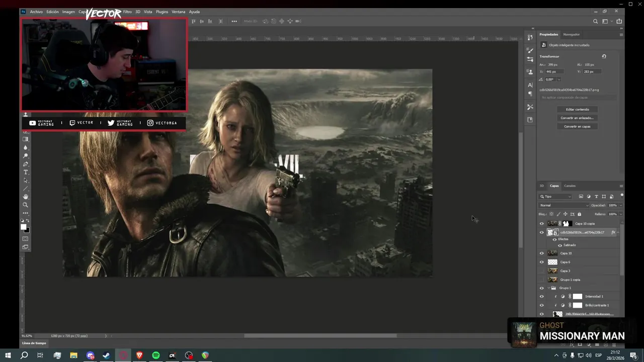This screenshot has height=362, width=644.
Task: Select the Gradient tool
Action: coord(26,139)
